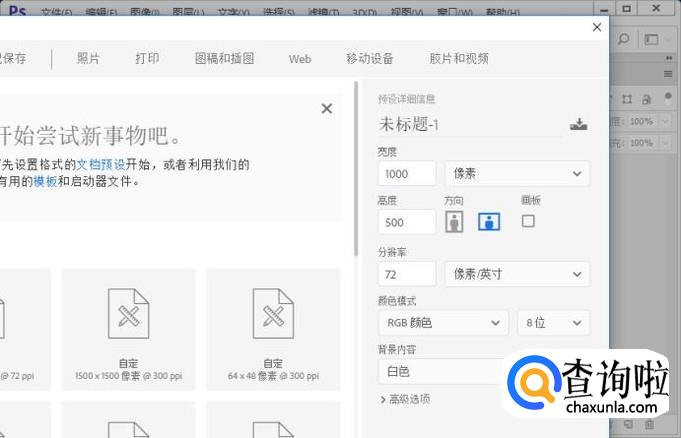681x438 pixels.
Task: Open the resolution unit dropdown 像素/英寸
Action: point(517,274)
